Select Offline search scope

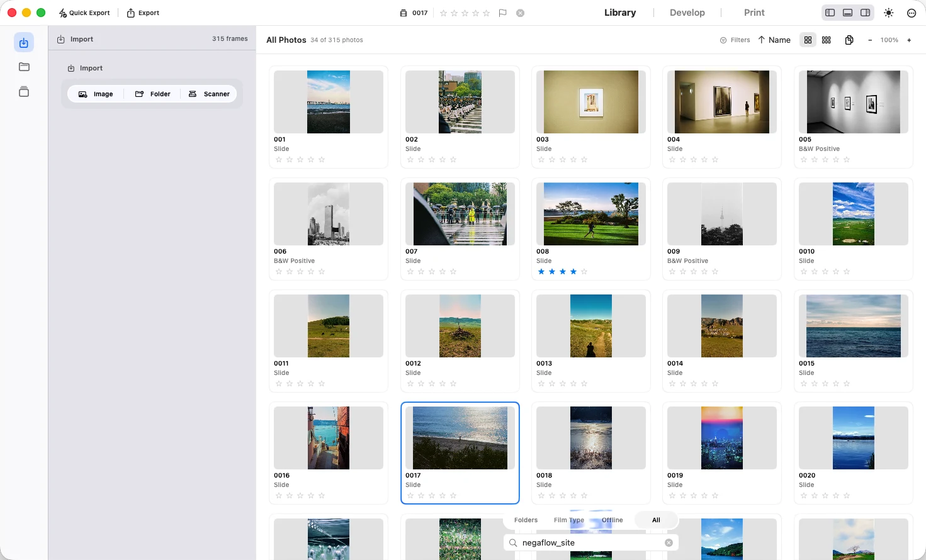(x=613, y=520)
